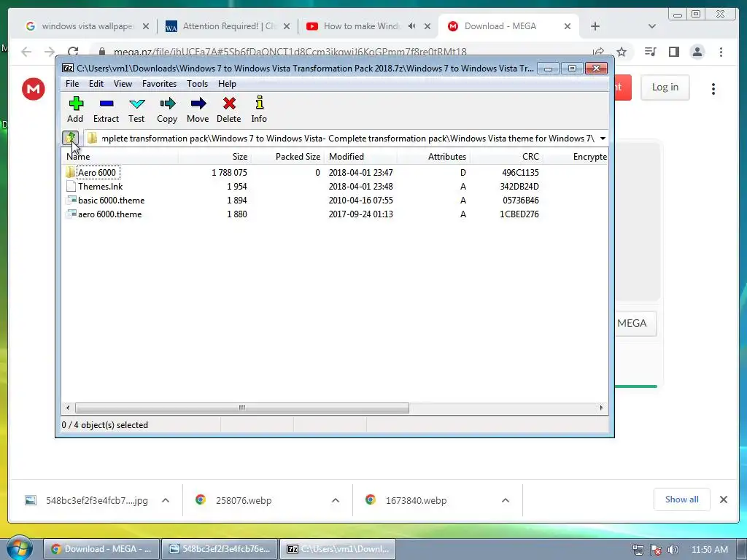
Task: Mute the audio icon on YouTube tab
Action: coord(412,26)
